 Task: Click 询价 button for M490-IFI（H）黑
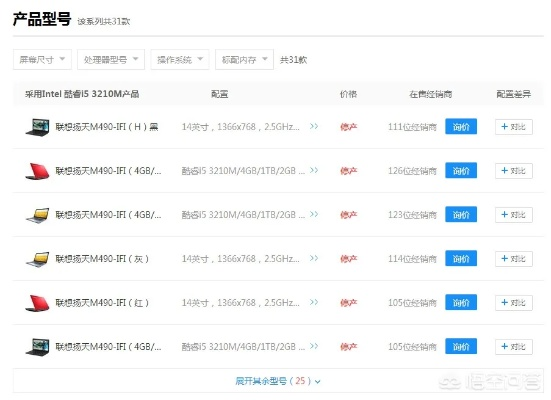click(x=461, y=127)
